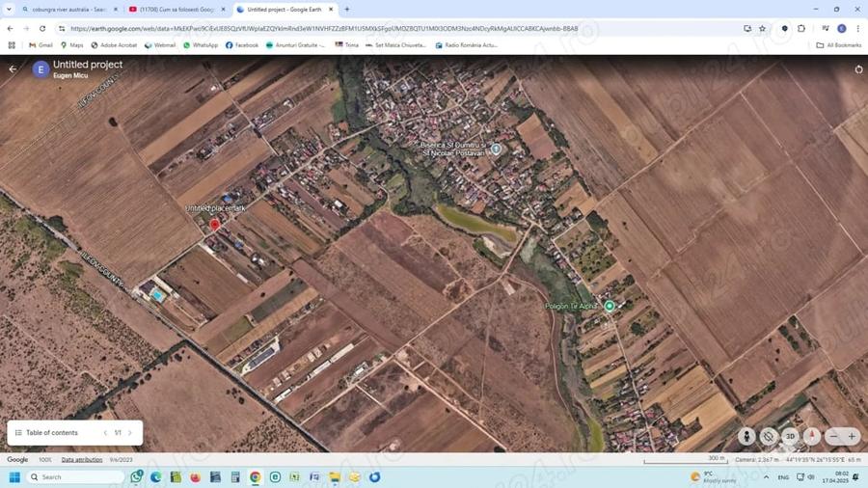Click the 300 m scale bar
This screenshot has width=868, height=488.
(686, 460)
